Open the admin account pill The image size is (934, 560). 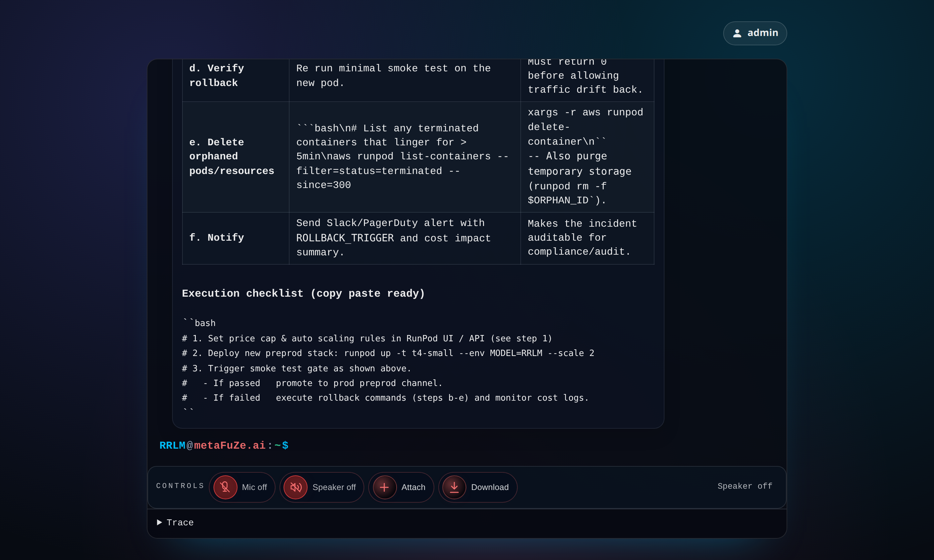755,33
